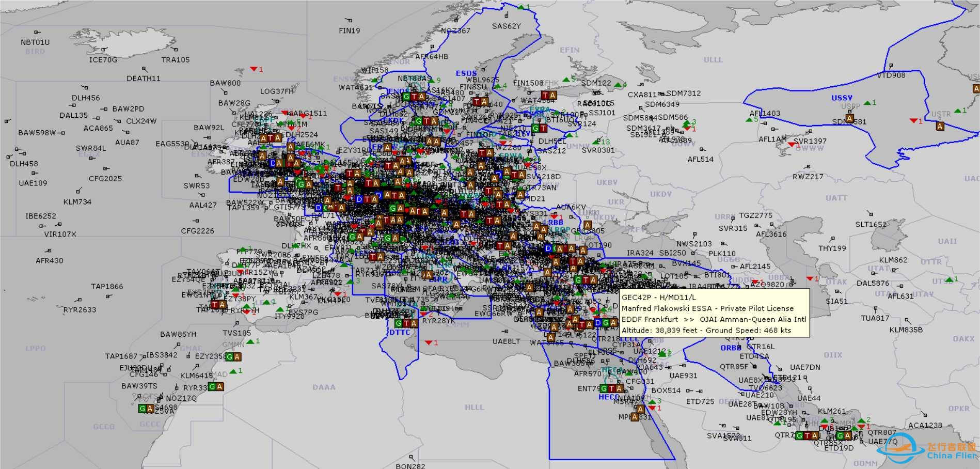Click the TA badge below FIN1508
Viewport: 980px width, 469px height.
click(x=549, y=95)
